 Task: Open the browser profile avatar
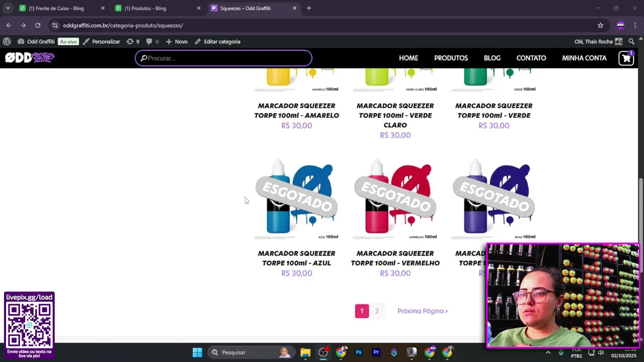click(x=620, y=25)
